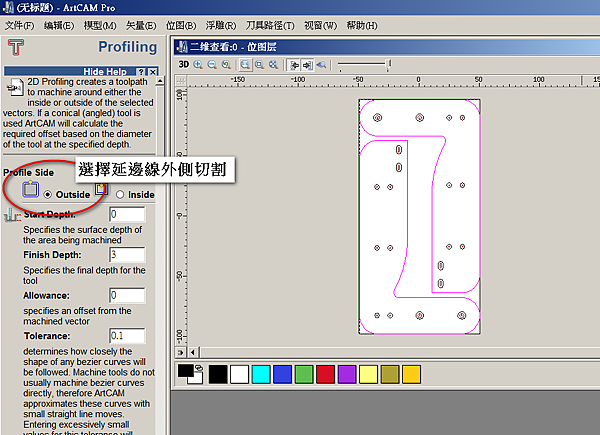Viewport: 600px width, 435px height.
Task: Open the 矢量(E) menu
Action: click(141, 26)
